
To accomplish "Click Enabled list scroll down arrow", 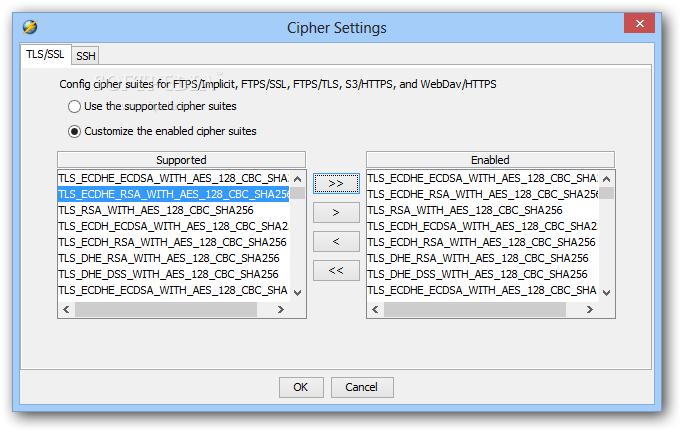I will [x=607, y=292].
